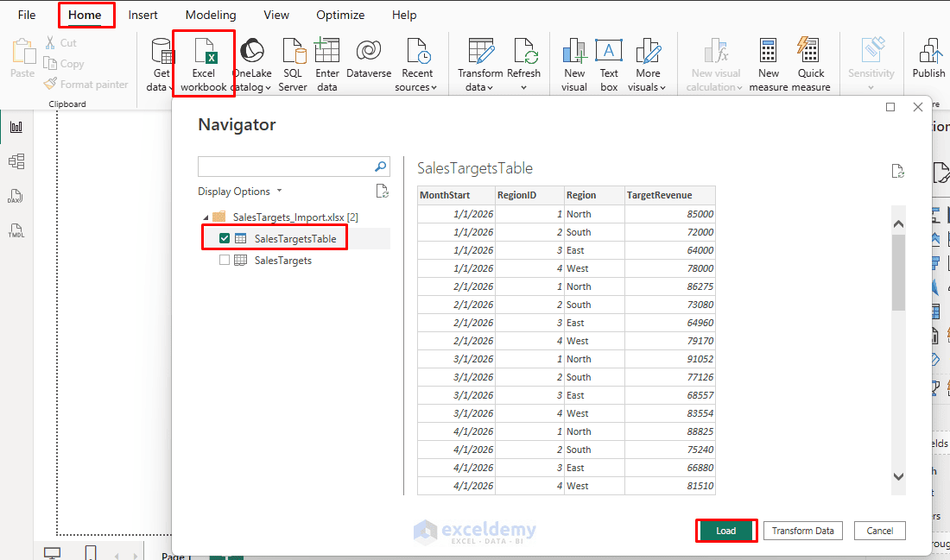Switch to desktop layout icon at bottom
Image resolution: width=950 pixels, height=560 pixels.
click(52, 553)
